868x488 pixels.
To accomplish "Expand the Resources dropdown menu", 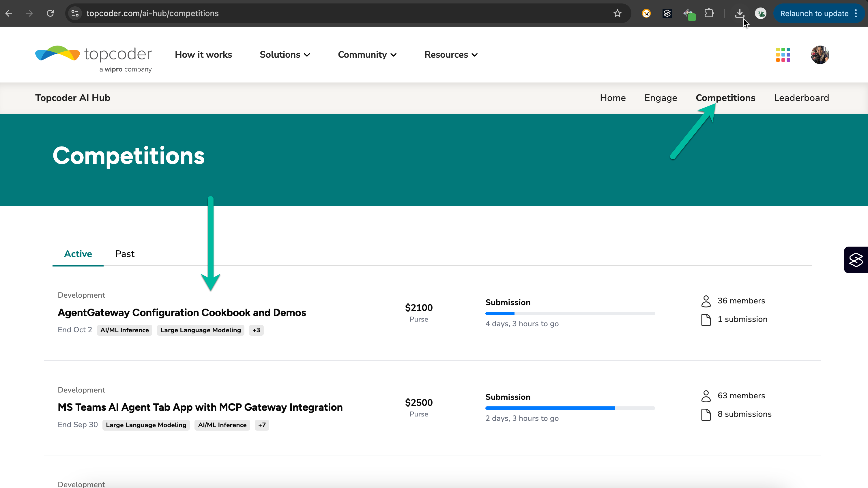I will 451,55.
